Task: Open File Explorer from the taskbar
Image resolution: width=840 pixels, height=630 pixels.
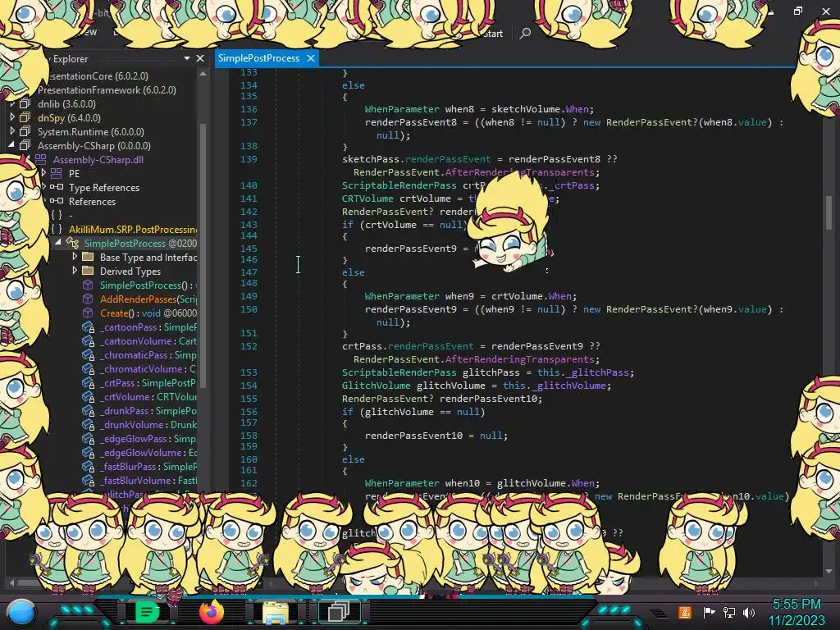Action: click(x=276, y=612)
